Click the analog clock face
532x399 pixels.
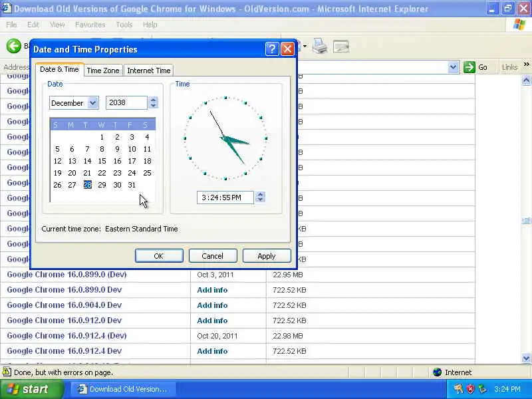tap(225, 138)
